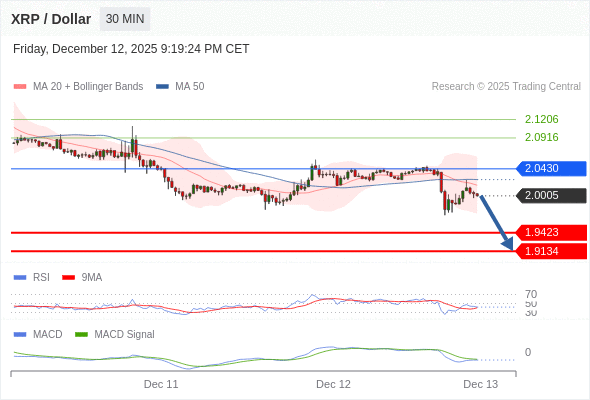Click the 30 MIN timeframe badge
Viewport: 590px width, 400px height.
coord(125,19)
